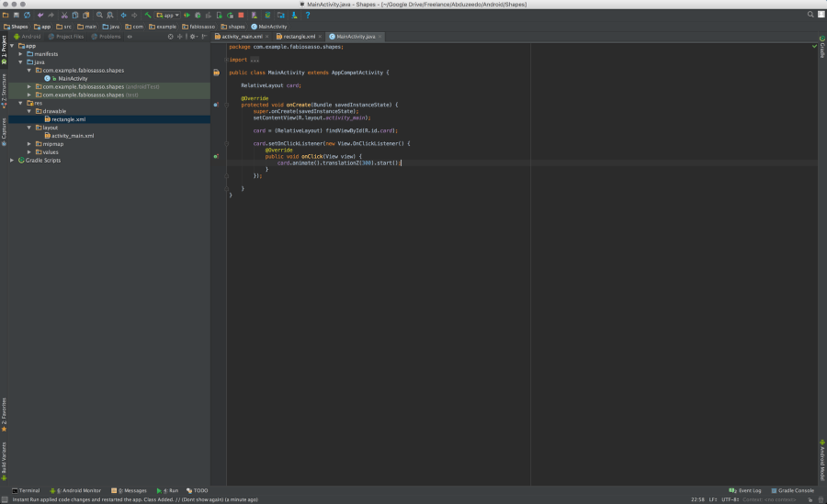The height and width of the screenshot is (504, 827).
Task: Close the MainActivity.java editor tab
Action: tap(380, 37)
